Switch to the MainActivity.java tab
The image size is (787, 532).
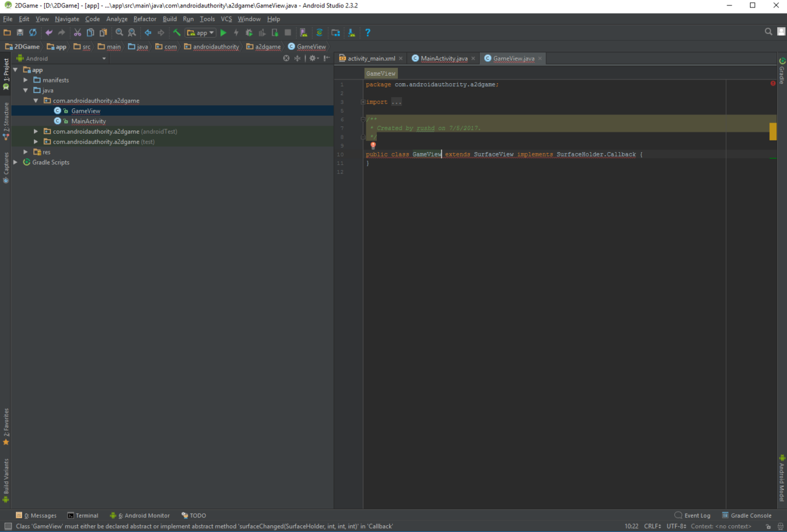443,58
